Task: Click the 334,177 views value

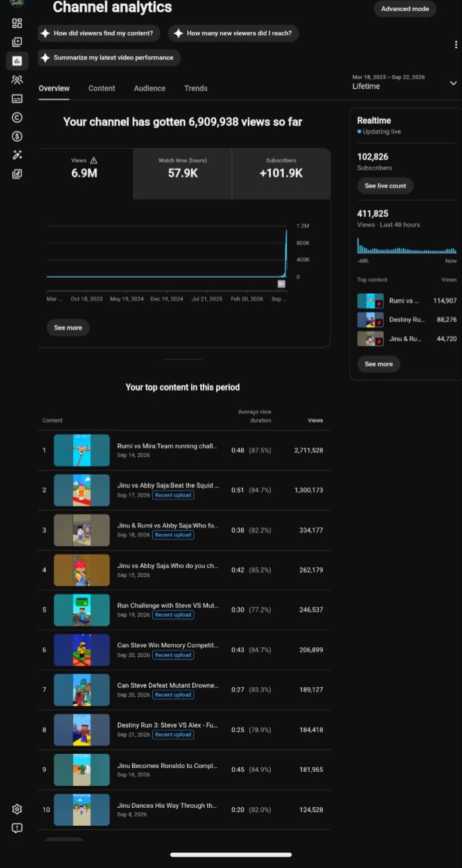Action: pos(311,531)
